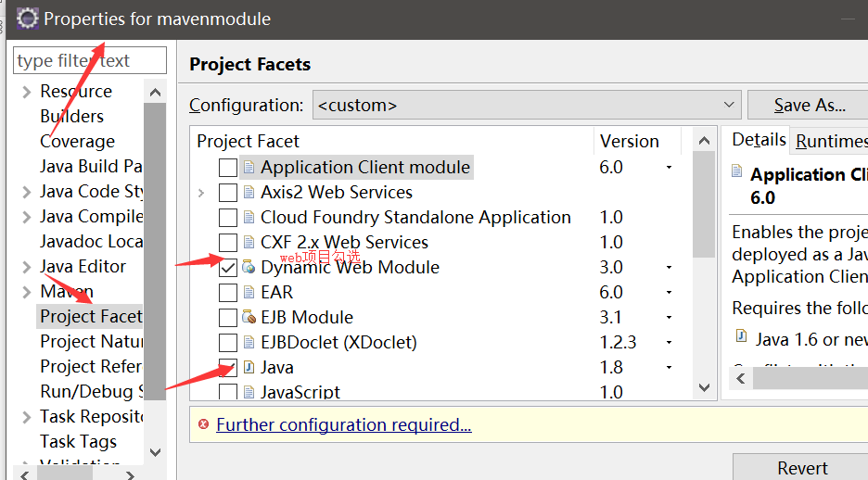This screenshot has height=480, width=868.
Task: Click the Cloud Foundry Standalone Application icon
Action: point(249,218)
